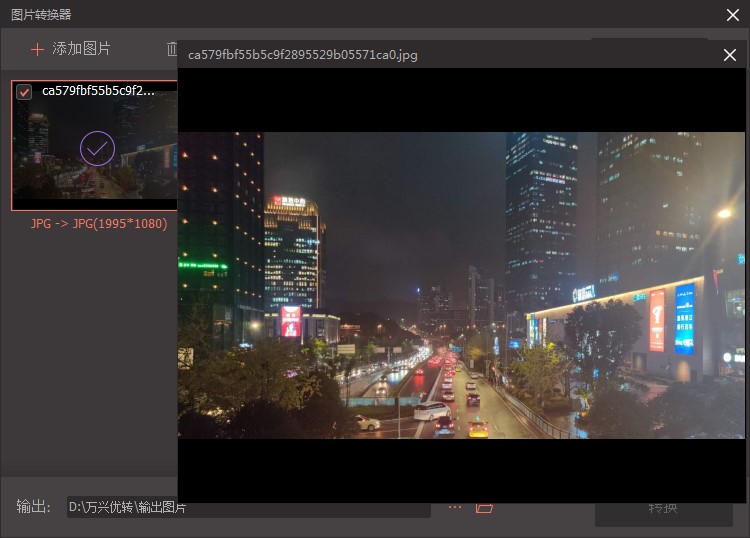Image resolution: width=750 pixels, height=538 pixels.
Task: Click the plus icon beside 添加图片
Action: (37, 49)
